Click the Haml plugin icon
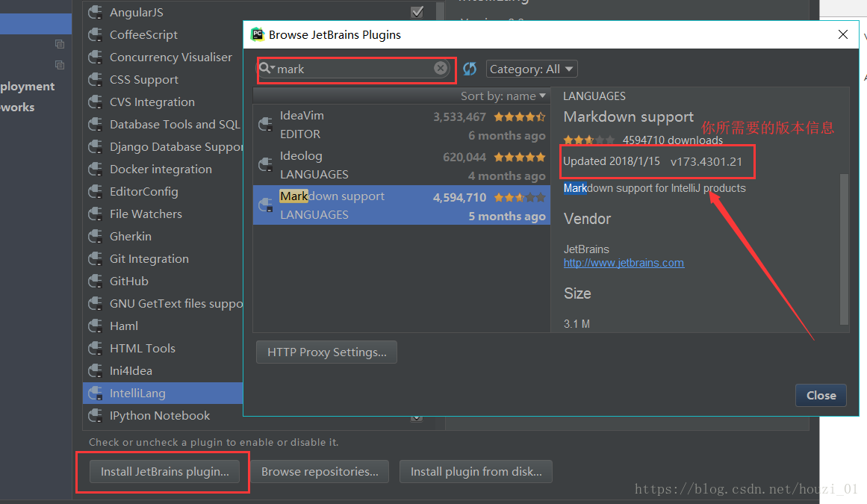Viewport: 867px width, 504px height. click(95, 326)
